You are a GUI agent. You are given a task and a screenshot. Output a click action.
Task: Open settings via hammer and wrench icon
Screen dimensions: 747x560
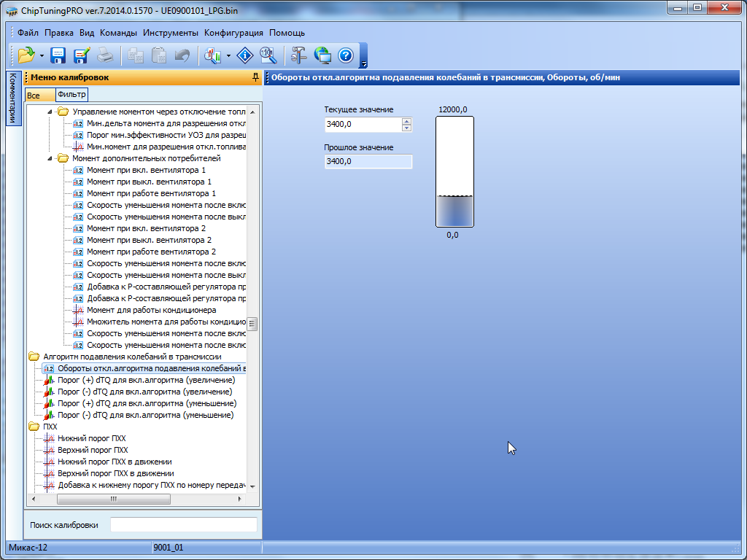coord(299,55)
